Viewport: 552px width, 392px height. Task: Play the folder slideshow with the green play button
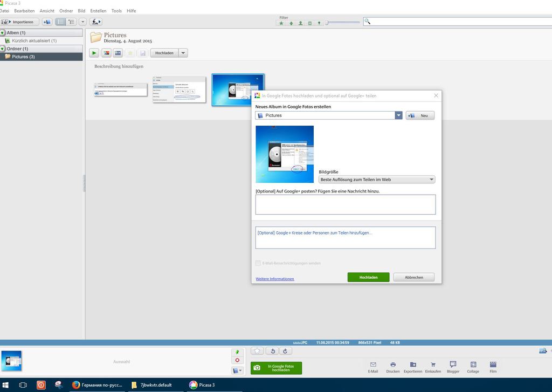coord(94,53)
